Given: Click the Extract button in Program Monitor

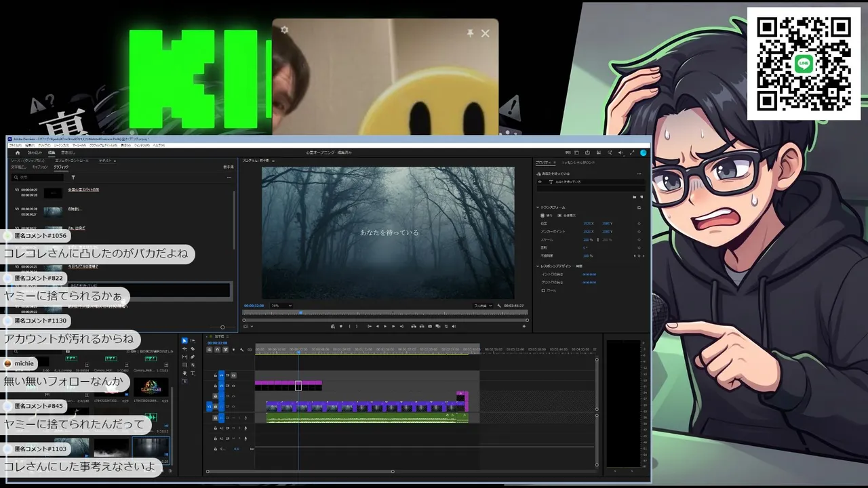Looking at the screenshot, I should point(421,326).
